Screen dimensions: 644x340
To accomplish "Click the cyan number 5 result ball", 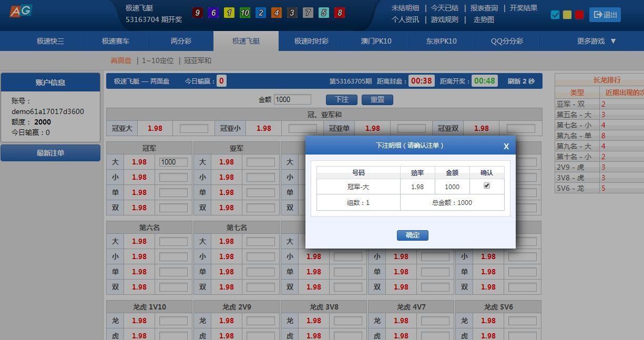I will (x=324, y=13).
